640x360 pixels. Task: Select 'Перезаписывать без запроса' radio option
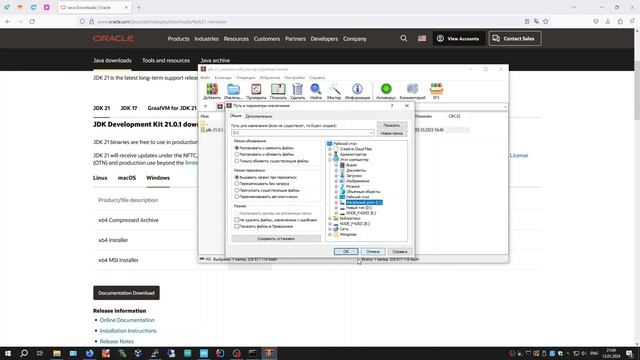coord(237,184)
